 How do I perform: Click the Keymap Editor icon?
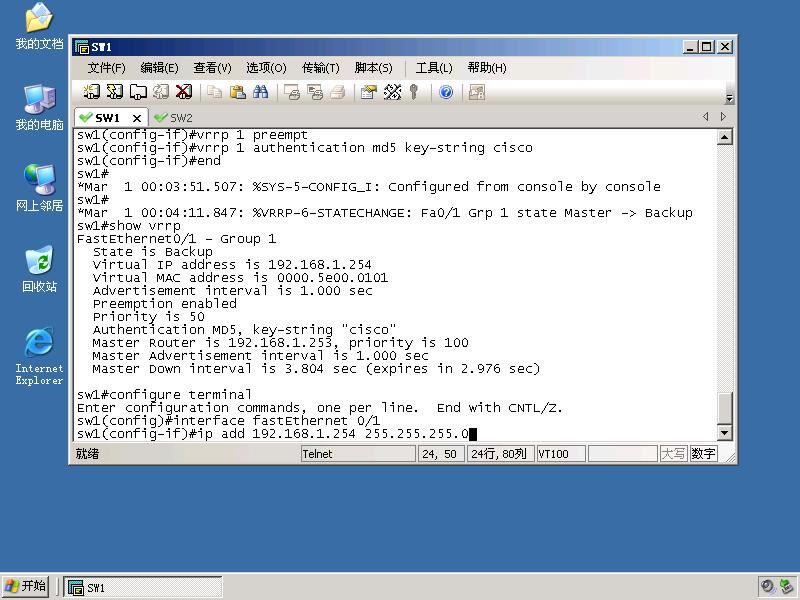click(x=392, y=92)
